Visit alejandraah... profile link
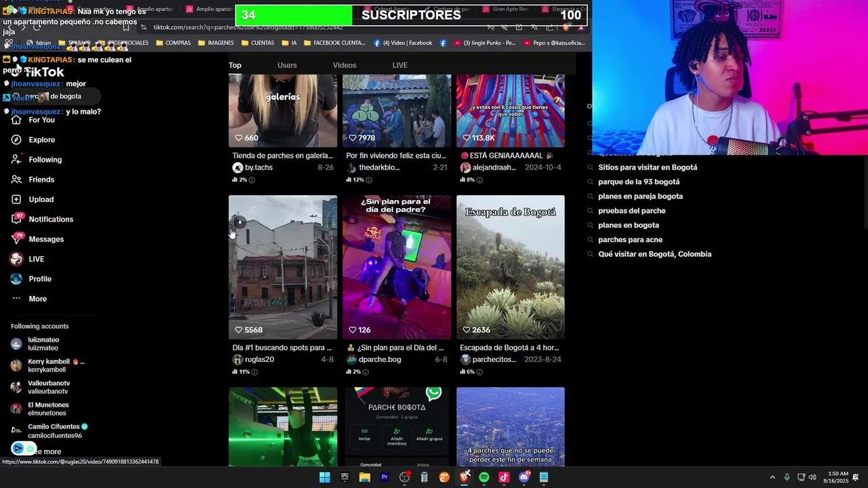The height and width of the screenshot is (488, 868). click(494, 167)
